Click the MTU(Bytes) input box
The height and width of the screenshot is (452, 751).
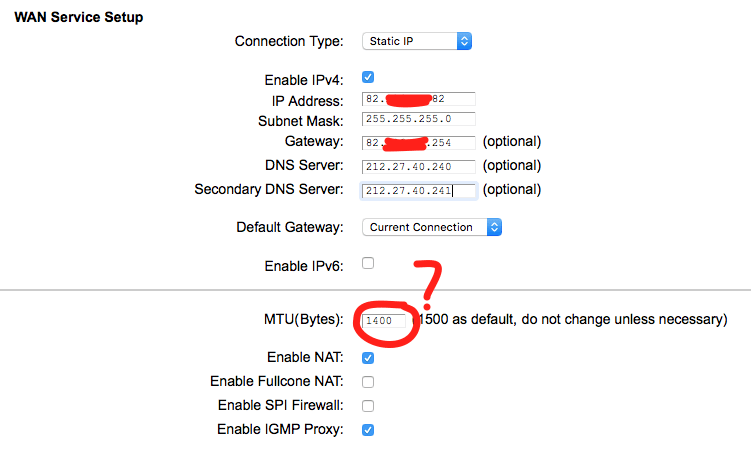point(385,320)
